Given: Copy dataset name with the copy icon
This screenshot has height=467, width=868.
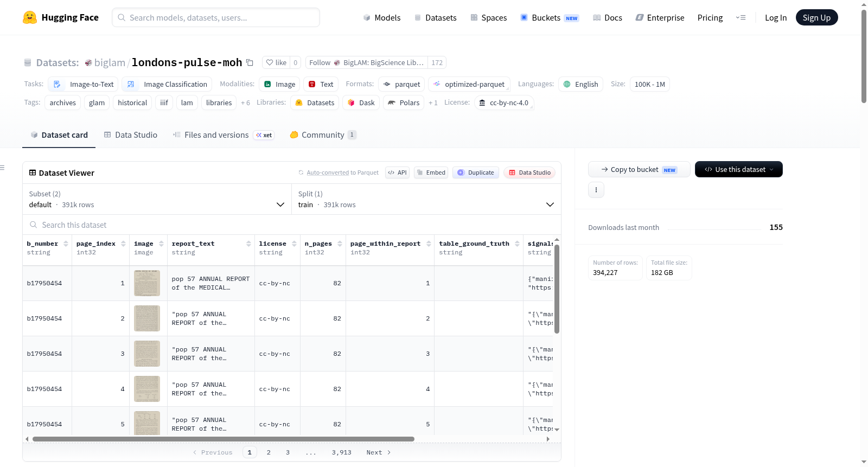Looking at the screenshot, I should (x=250, y=62).
